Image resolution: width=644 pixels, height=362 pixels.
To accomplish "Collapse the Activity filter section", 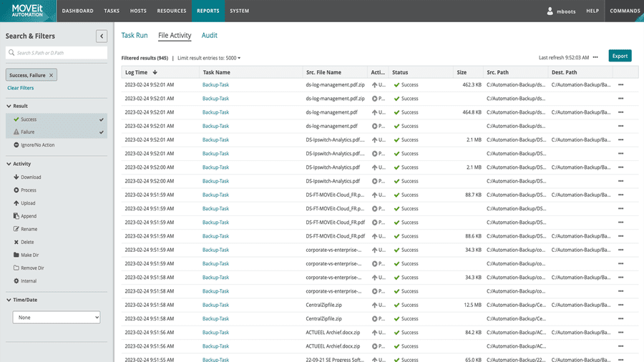I will point(9,164).
